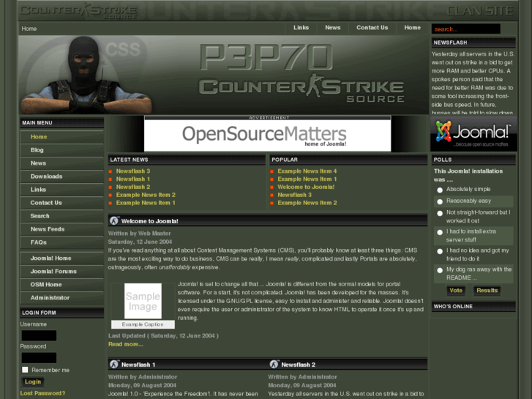Viewport: 532px width, 399px height.
Task: Click the Written by Web Master text
Action: click(x=140, y=234)
